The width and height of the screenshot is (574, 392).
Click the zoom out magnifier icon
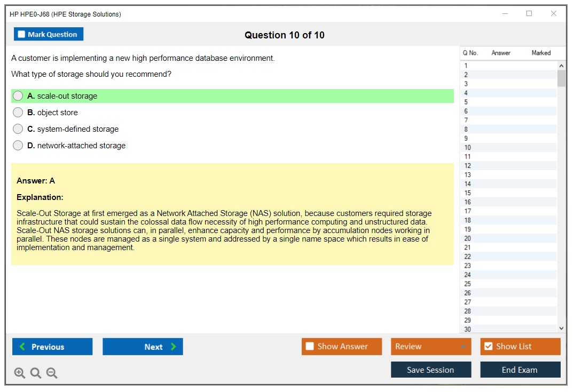(x=52, y=373)
